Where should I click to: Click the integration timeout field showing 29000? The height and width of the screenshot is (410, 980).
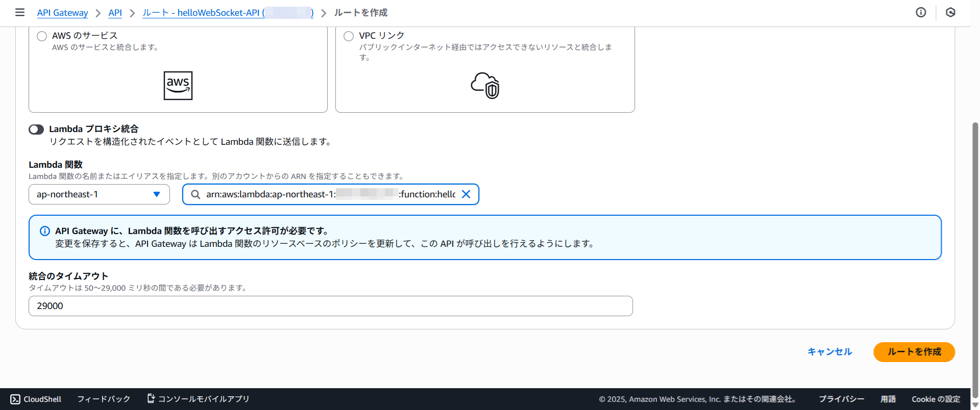[x=330, y=306]
